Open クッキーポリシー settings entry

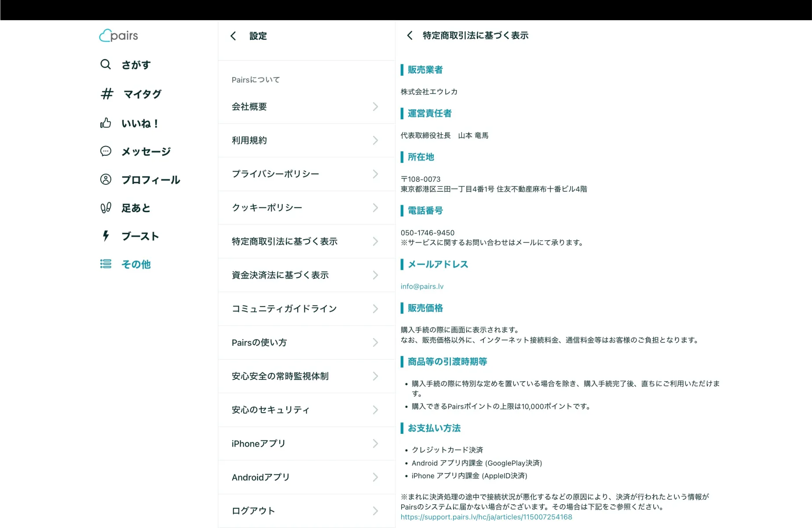[307, 208]
